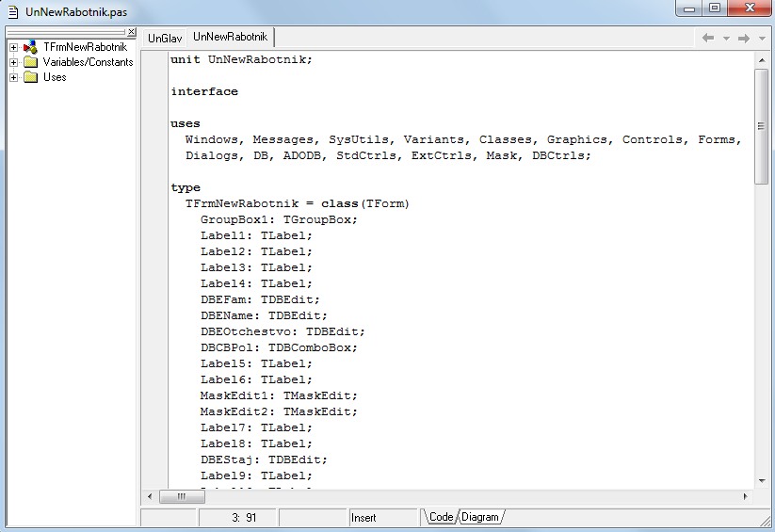Select Uses tree item
Viewport: 775px width, 532px height.
55,77
